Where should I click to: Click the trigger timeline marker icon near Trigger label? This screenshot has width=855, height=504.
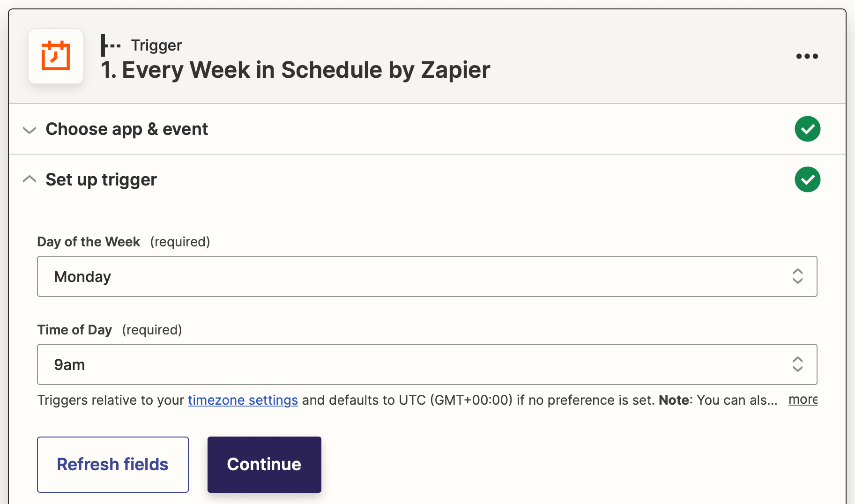pyautogui.click(x=110, y=44)
